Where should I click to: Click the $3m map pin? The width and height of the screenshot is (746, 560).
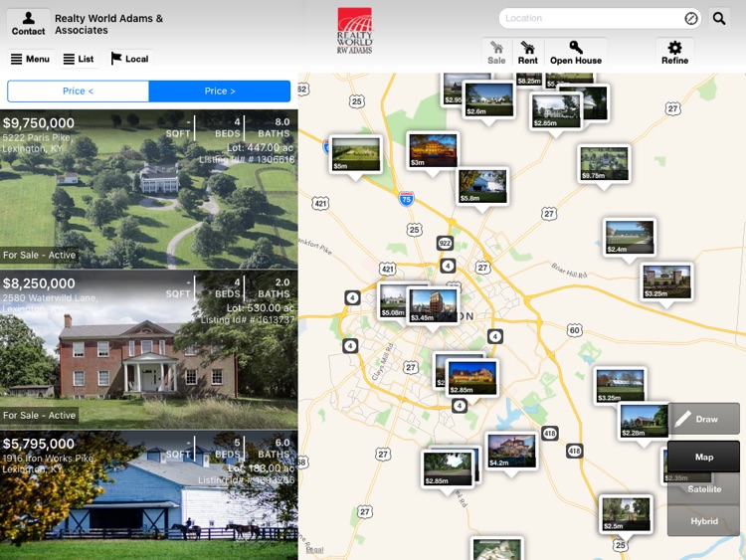(433, 151)
